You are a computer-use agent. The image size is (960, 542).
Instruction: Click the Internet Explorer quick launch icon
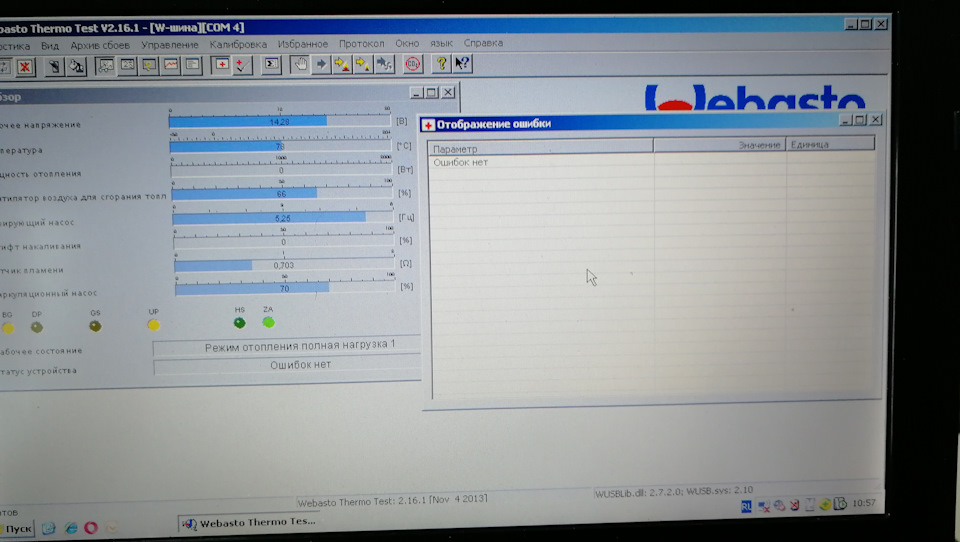click(70, 528)
